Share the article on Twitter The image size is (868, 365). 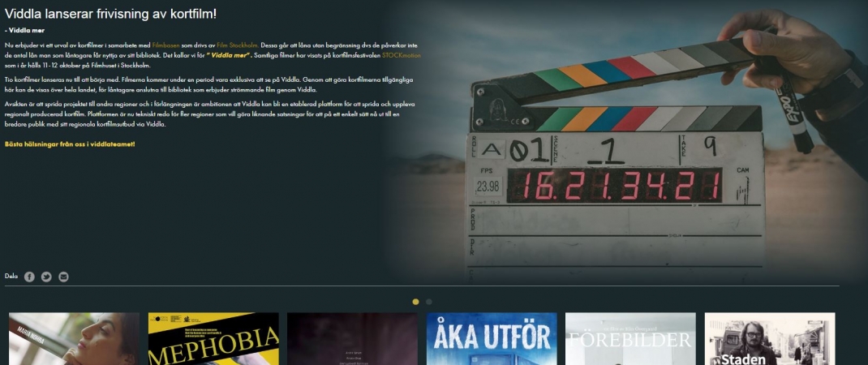click(x=46, y=277)
